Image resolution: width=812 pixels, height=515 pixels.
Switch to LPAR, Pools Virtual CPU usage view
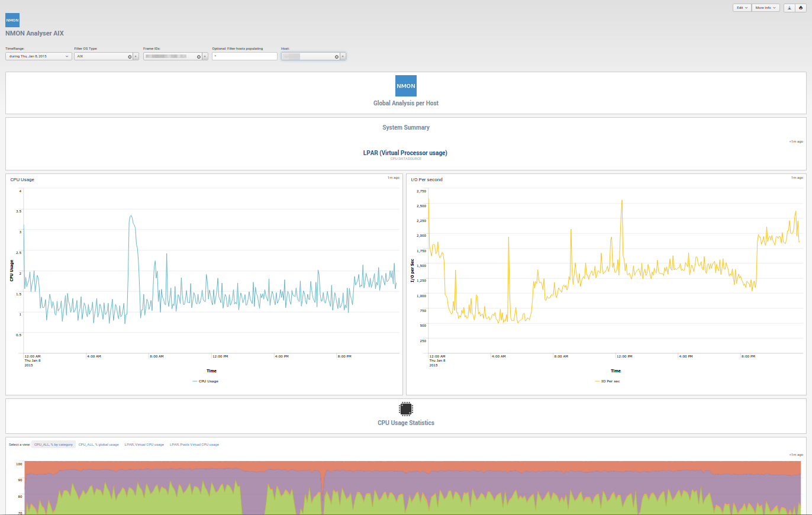pos(194,444)
